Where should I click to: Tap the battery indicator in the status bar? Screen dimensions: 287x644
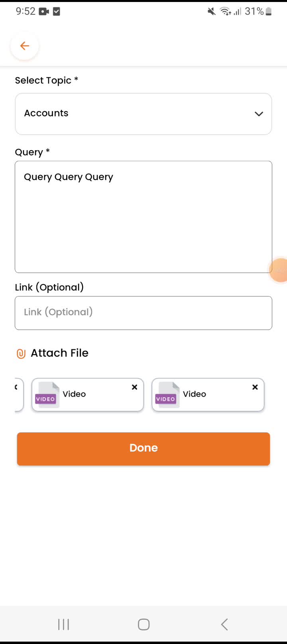pyautogui.click(x=269, y=12)
